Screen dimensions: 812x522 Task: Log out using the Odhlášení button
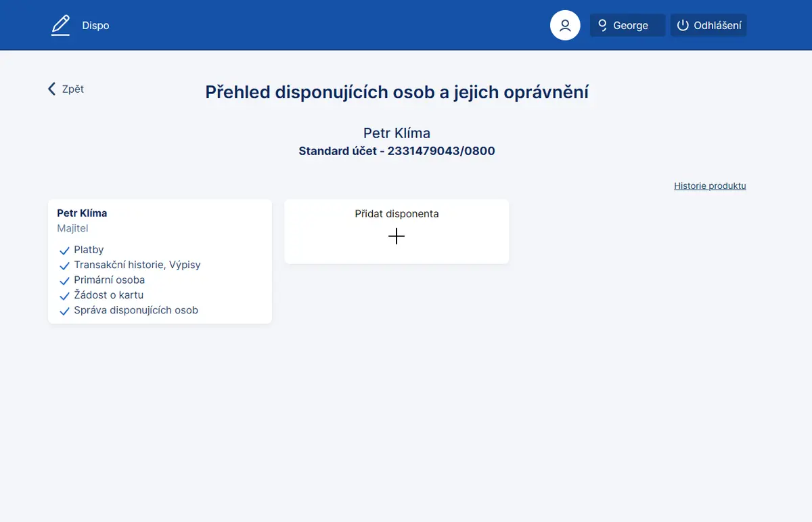pyautogui.click(x=708, y=26)
